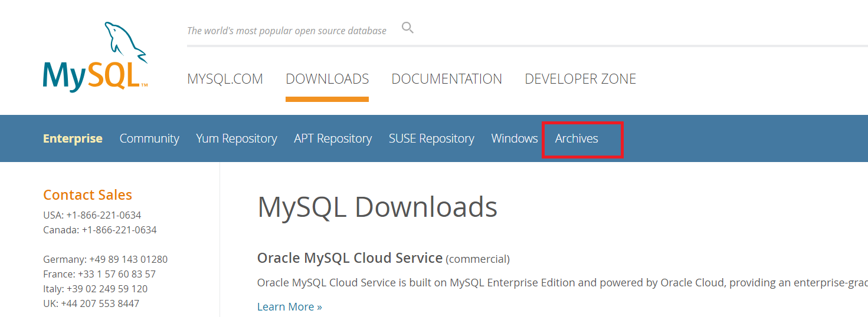Image resolution: width=868 pixels, height=317 pixels.
Task: Open the Yum Repository page
Action: click(236, 138)
